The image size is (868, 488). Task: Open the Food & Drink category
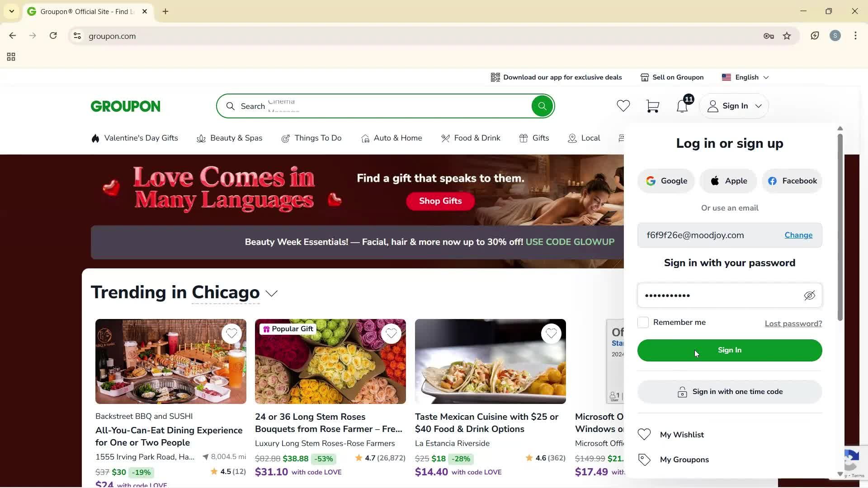471,138
